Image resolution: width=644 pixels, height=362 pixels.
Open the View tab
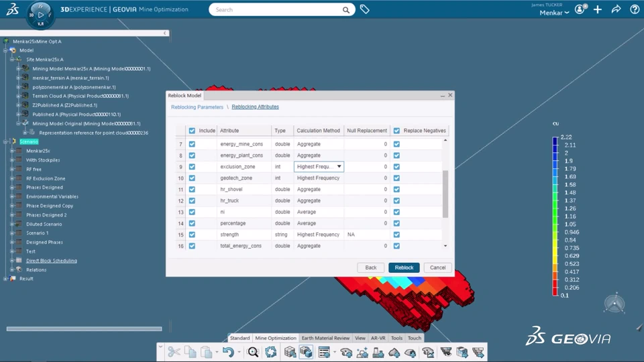(360, 338)
